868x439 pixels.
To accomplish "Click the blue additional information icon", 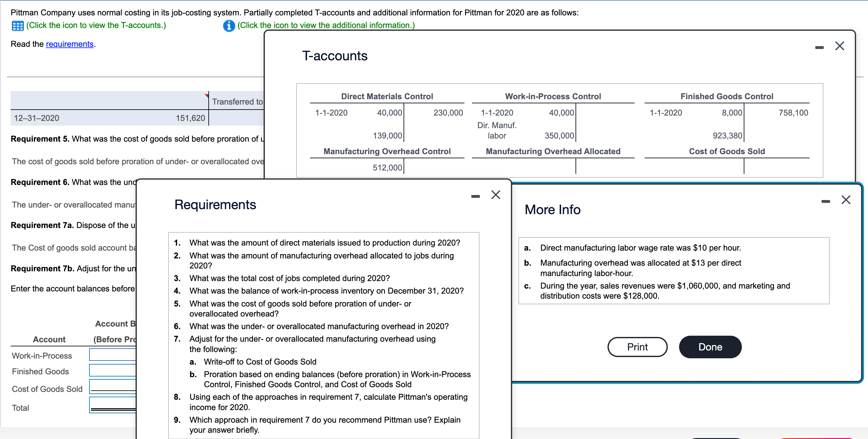I will point(229,26).
